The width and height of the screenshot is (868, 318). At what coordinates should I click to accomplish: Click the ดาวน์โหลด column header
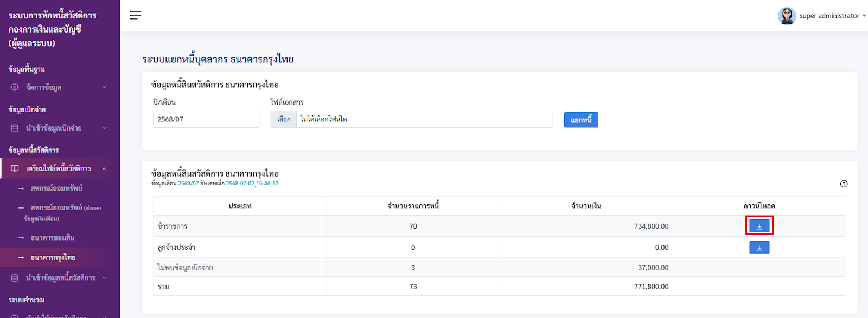(x=759, y=206)
